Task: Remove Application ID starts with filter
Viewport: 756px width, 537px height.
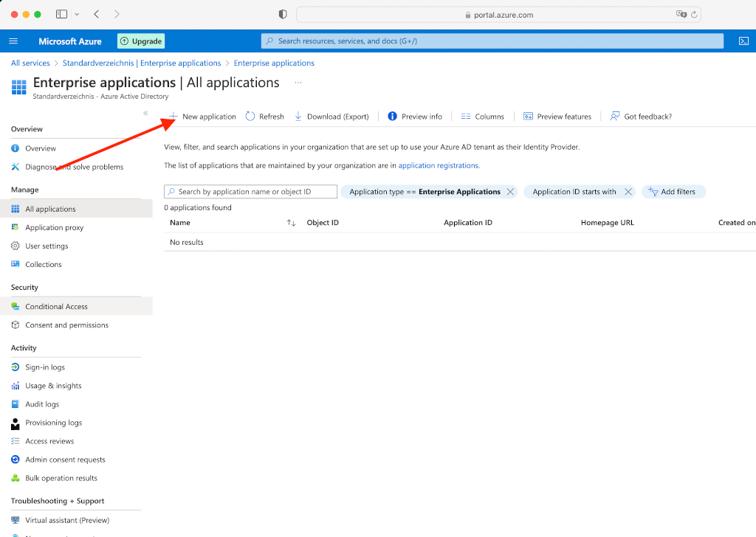Action: coord(628,192)
